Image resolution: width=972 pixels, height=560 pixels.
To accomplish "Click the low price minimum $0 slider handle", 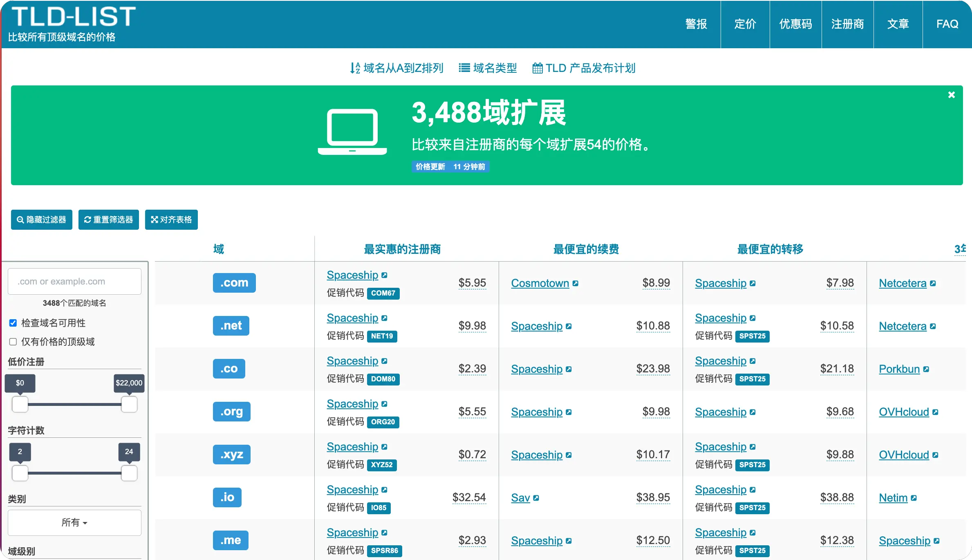I will 20,404.
